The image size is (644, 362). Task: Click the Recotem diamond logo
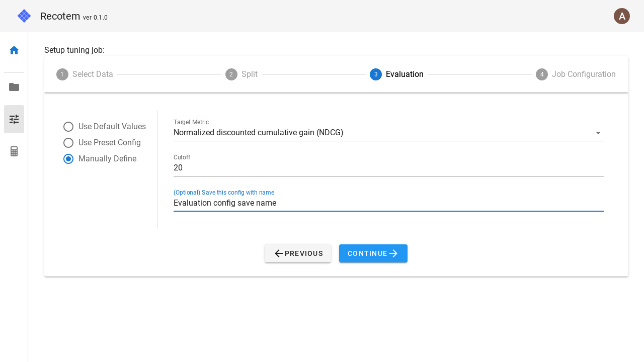(x=24, y=16)
